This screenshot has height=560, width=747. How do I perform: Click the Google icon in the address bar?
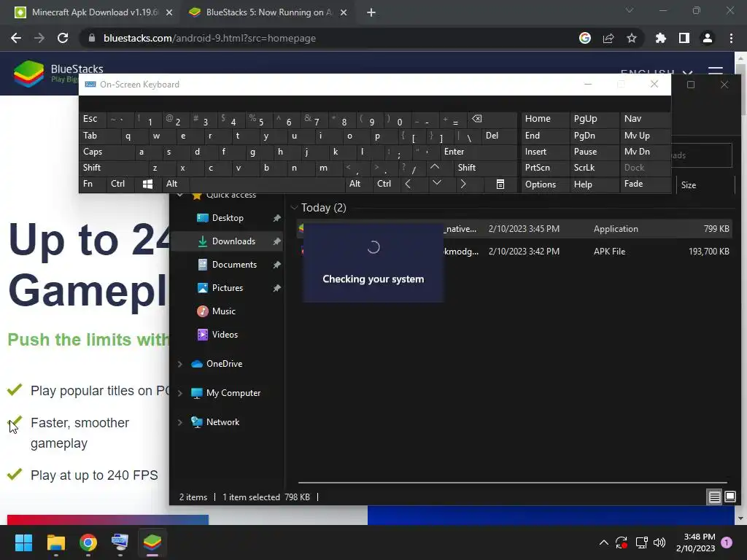585,38
